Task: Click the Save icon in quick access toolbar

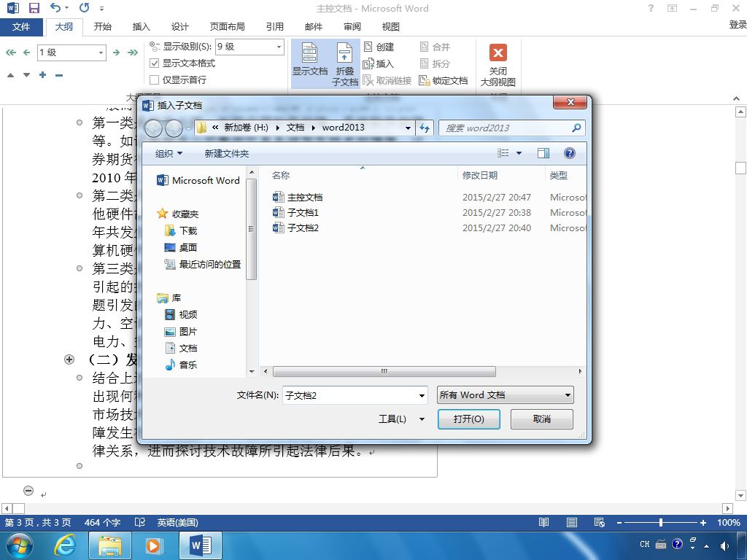Action: coord(34,7)
